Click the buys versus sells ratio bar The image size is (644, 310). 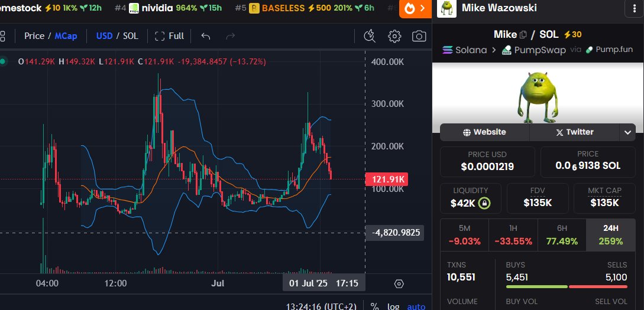coord(567,286)
